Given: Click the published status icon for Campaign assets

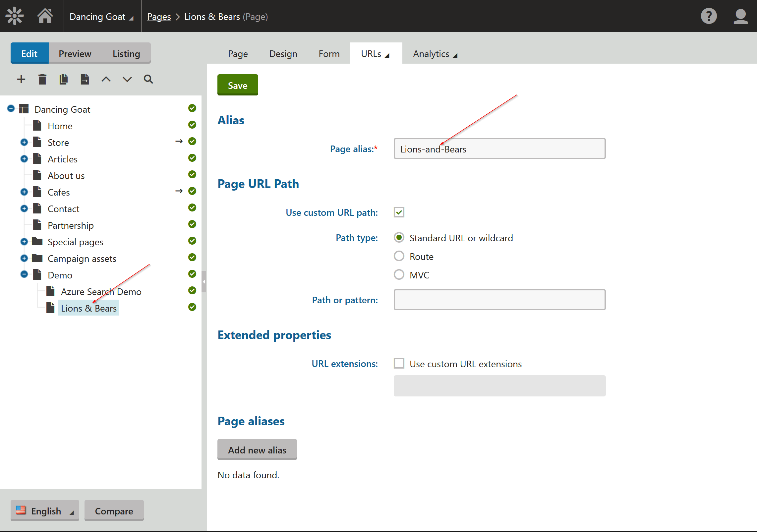Looking at the screenshot, I should tap(192, 257).
